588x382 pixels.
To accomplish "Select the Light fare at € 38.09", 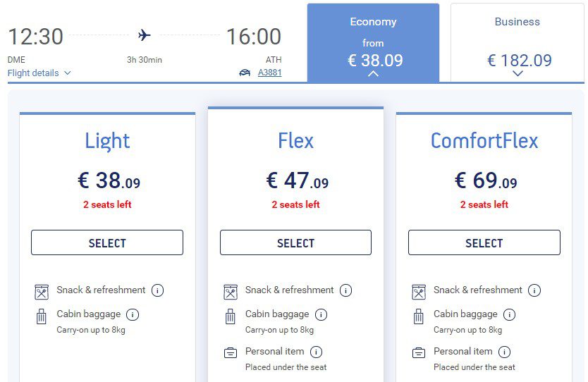I will (x=107, y=242).
